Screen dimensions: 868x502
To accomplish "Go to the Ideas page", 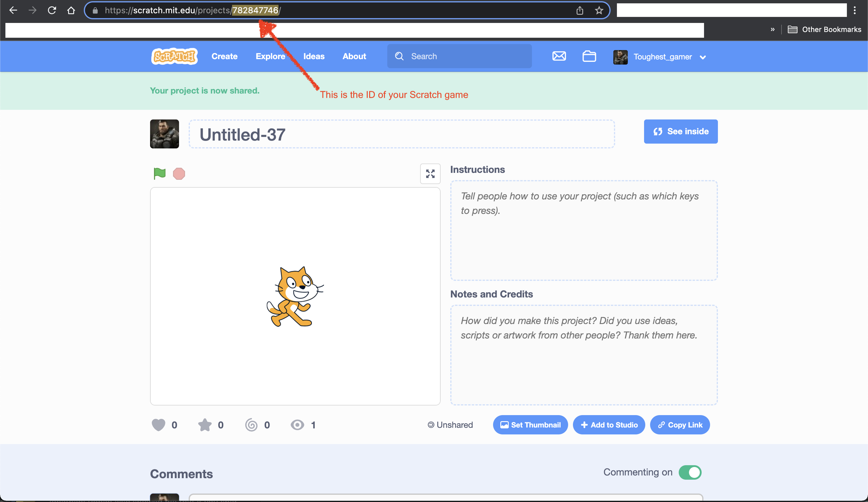I will click(x=313, y=56).
